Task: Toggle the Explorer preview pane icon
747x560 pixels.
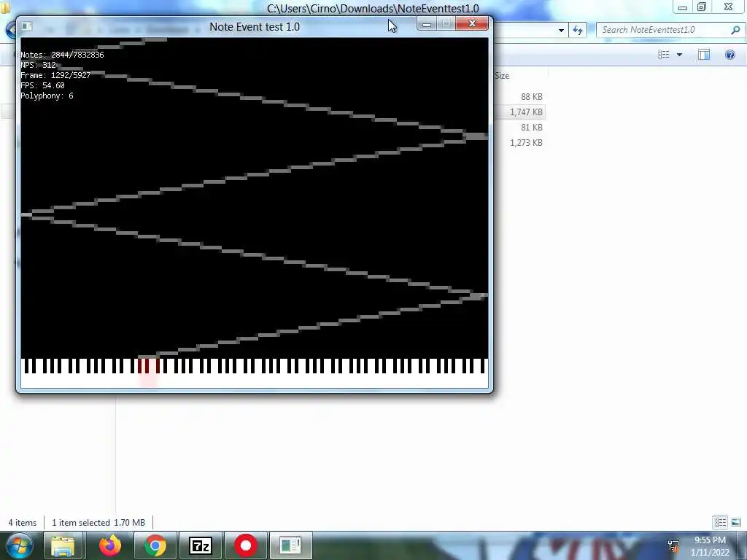Action: coord(704,55)
